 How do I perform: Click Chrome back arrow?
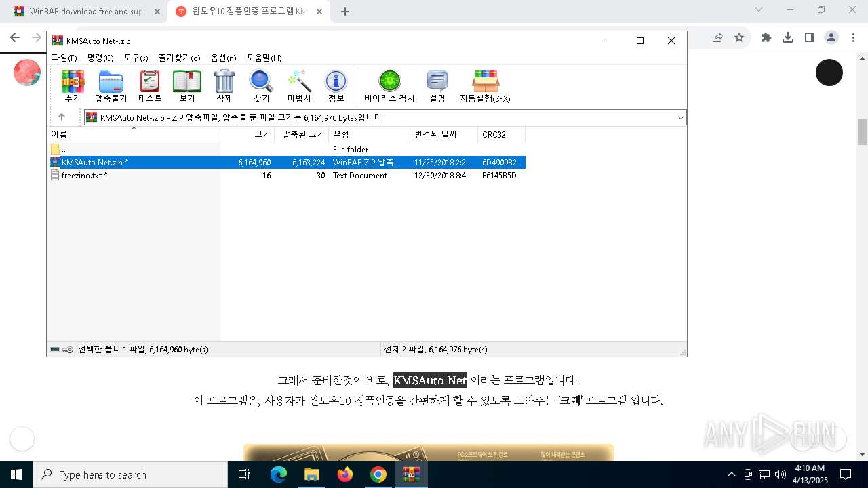[x=15, y=37]
